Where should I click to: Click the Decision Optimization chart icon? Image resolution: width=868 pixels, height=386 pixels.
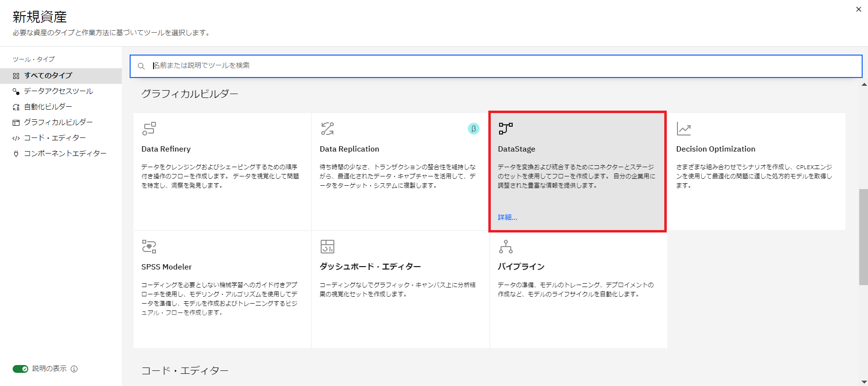pos(684,129)
